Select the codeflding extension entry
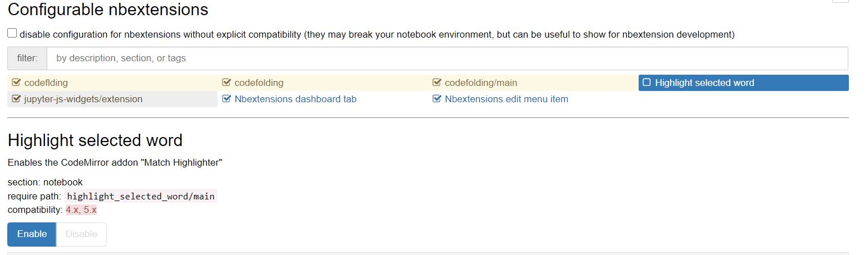 point(46,83)
